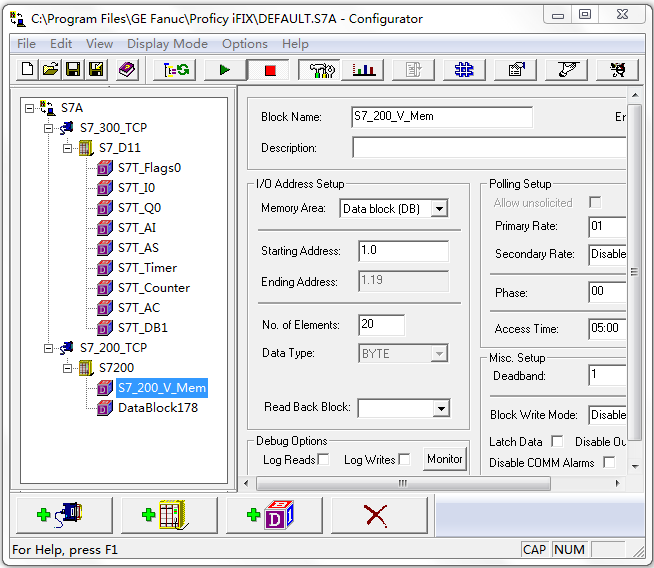Image resolution: width=654 pixels, height=568 pixels.
Task: Check the Disable COMM Alarms box
Action: coord(609,462)
